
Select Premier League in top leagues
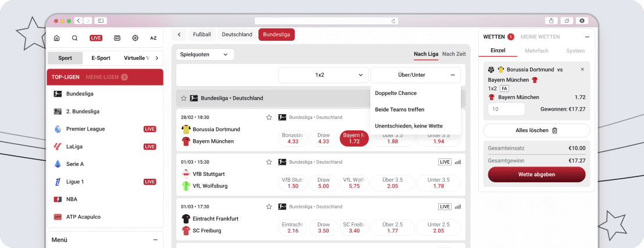[x=85, y=129]
